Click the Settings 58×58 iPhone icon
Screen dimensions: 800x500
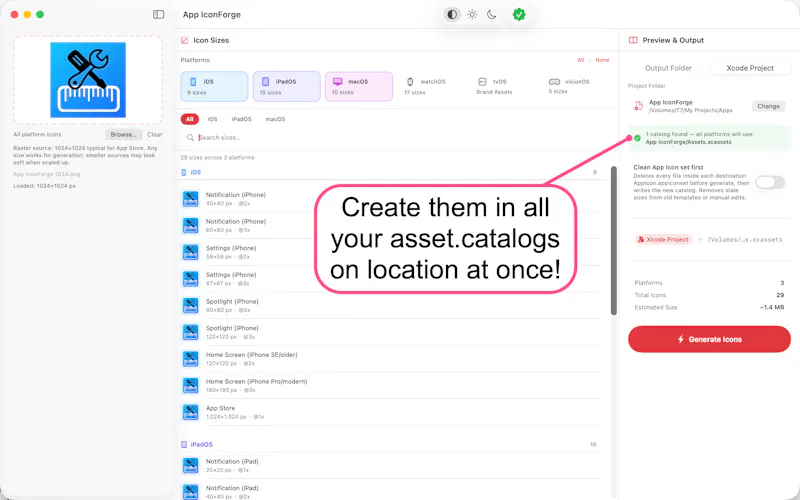click(191, 252)
